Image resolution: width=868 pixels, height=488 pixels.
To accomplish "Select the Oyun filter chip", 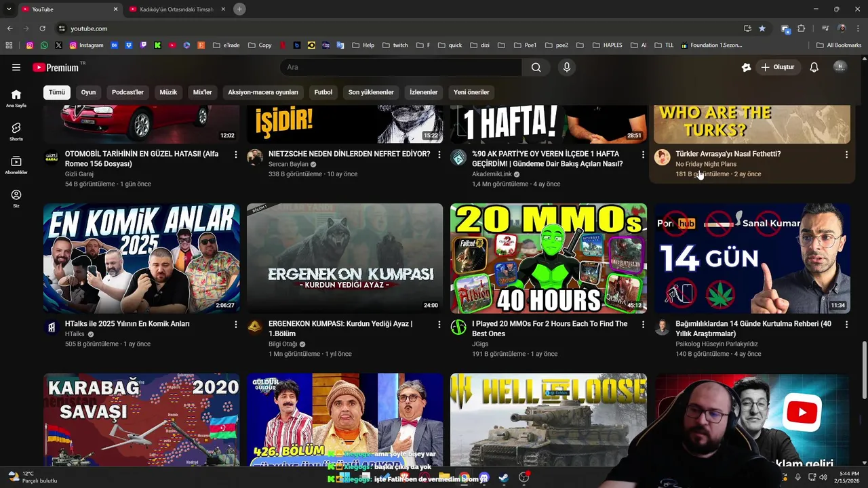I will pyautogui.click(x=89, y=92).
